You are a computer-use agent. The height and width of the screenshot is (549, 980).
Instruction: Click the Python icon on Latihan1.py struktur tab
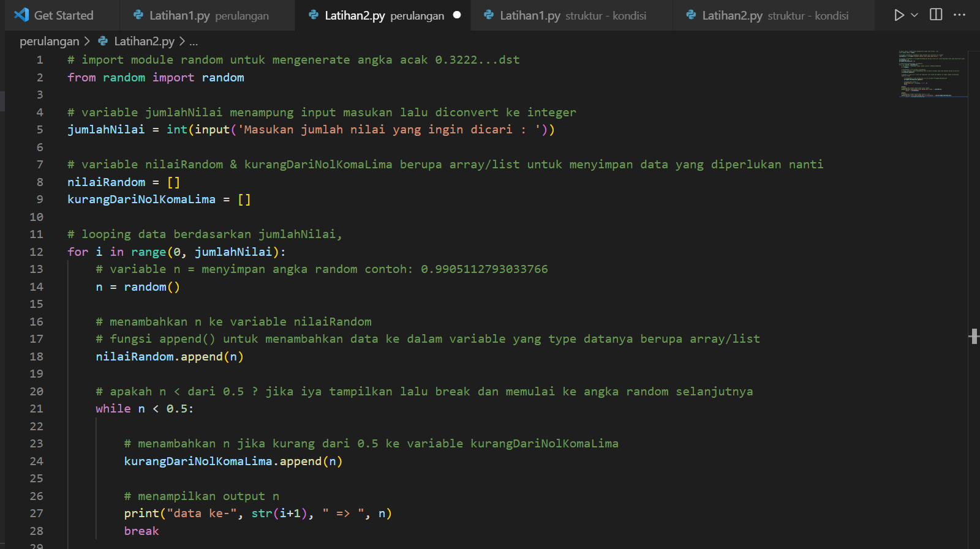coord(489,15)
